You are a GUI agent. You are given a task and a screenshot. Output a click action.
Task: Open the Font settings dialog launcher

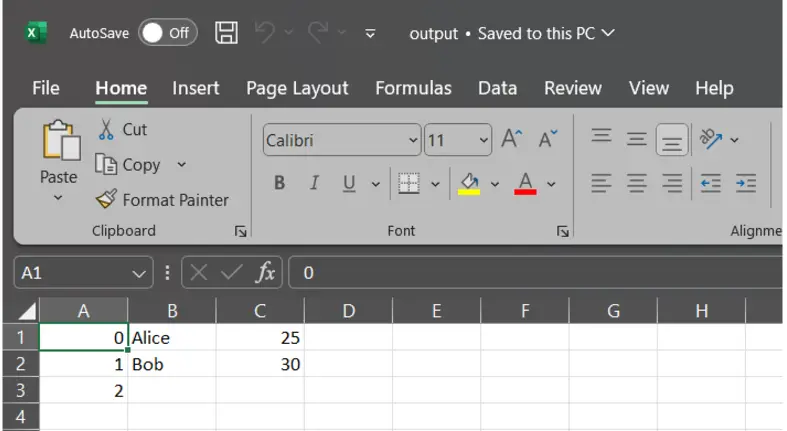[x=563, y=231]
